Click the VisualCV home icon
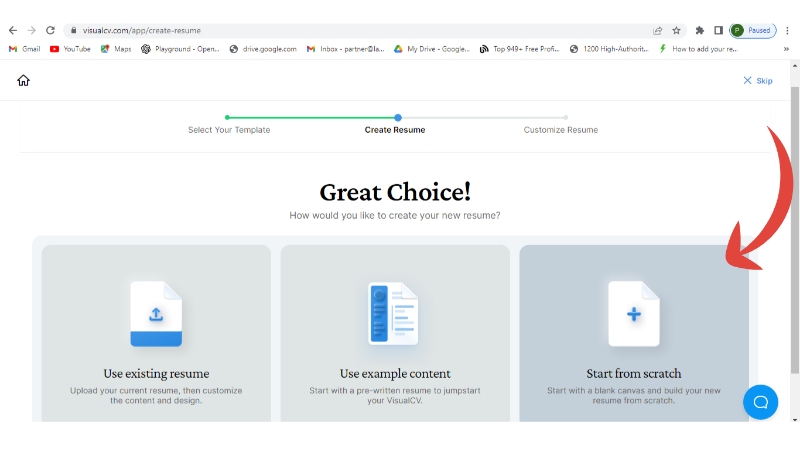Screen dimensions: 800x449 pyautogui.click(x=23, y=81)
